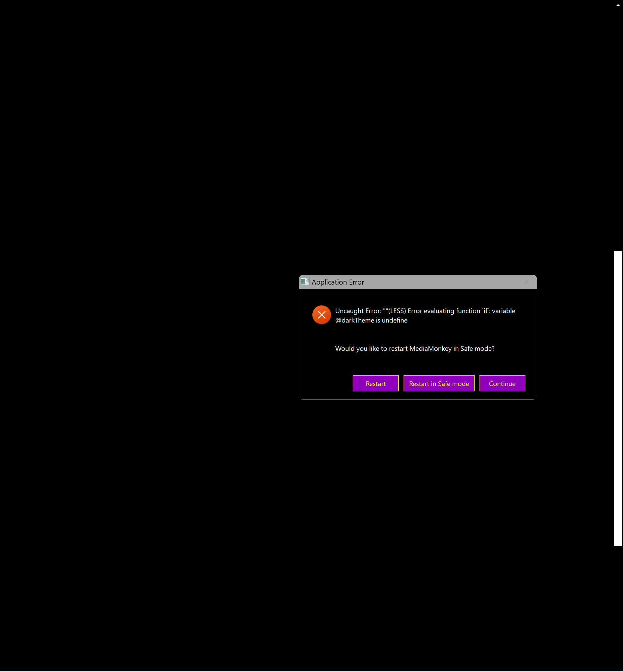Click "Safe mode?" at end of question
The image size is (623, 672).
pyautogui.click(x=477, y=348)
